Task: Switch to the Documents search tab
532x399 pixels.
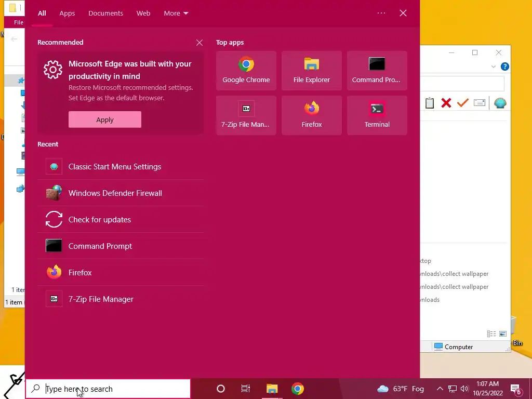Action: [x=105, y=13]
